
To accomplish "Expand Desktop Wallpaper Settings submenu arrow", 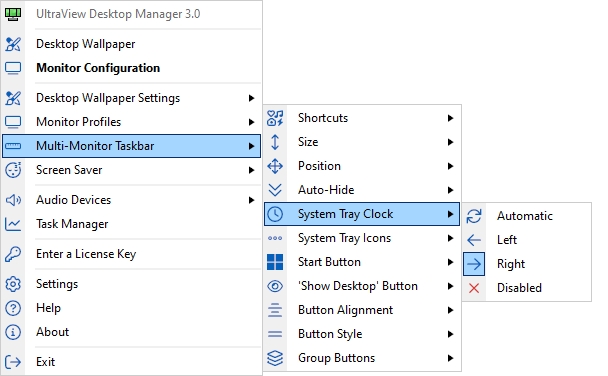I will (251, 98).
